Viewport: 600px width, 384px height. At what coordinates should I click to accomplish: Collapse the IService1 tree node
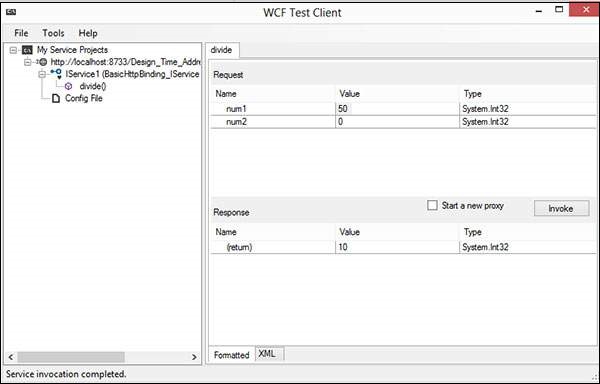[42, 75]
